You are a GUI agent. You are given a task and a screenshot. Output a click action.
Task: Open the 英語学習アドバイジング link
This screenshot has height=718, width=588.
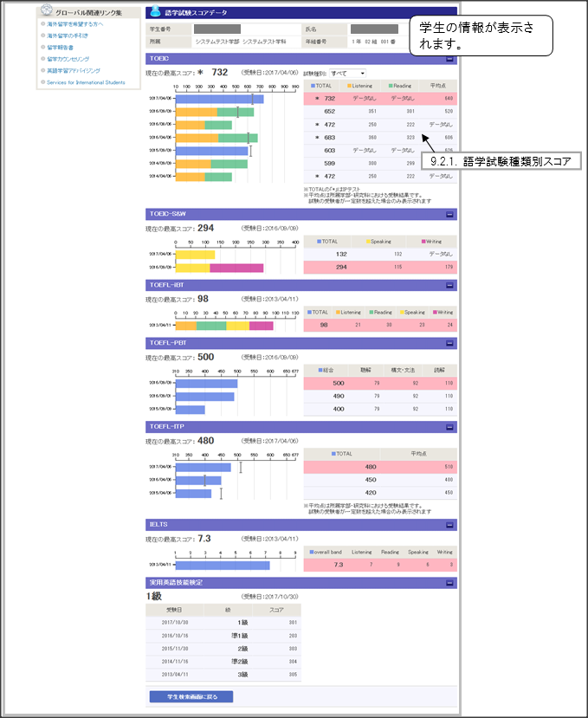74,70
